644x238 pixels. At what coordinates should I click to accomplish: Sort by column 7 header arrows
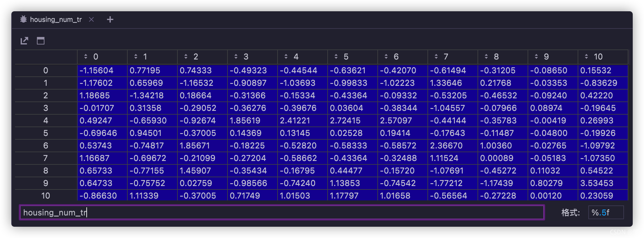point(436,57)
